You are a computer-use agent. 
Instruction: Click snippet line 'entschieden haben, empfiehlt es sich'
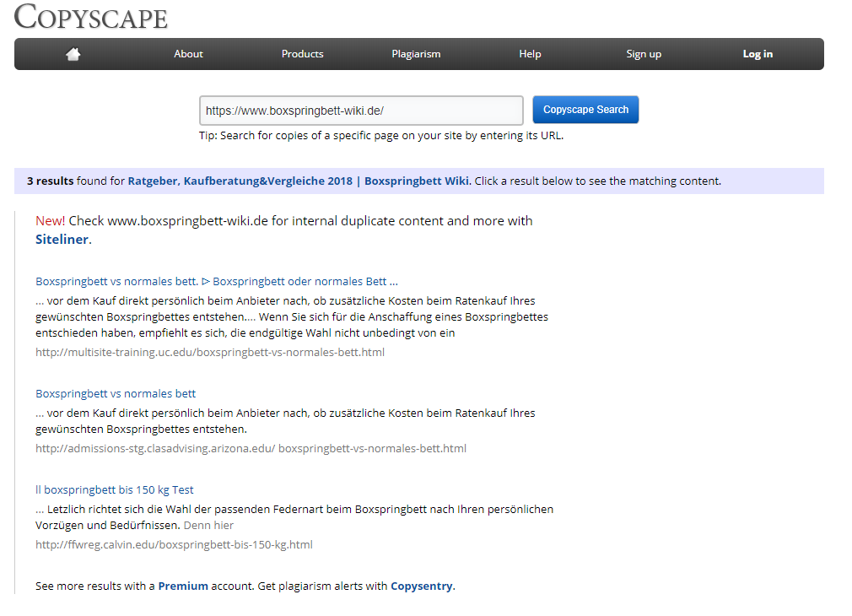[245, 332]
